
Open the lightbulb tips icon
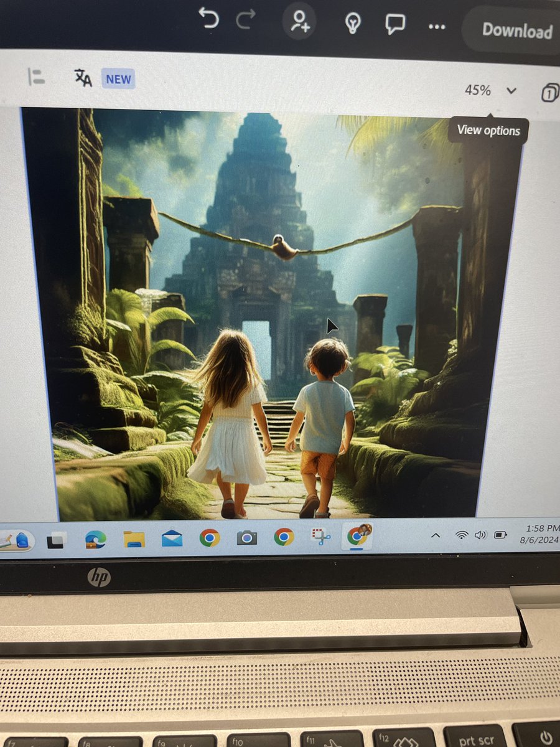pyautogui.click(x=353, y=24)
